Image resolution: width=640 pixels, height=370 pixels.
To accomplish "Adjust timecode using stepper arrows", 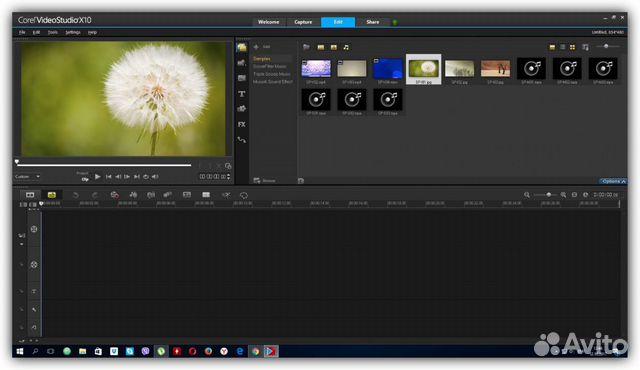I will pyautogui.click(x=229, y=177).
